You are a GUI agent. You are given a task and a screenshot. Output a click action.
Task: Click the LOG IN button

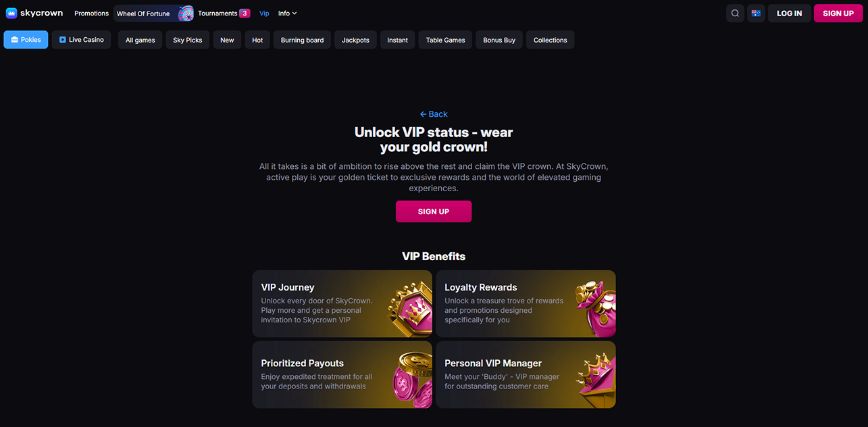pos(789,14)
